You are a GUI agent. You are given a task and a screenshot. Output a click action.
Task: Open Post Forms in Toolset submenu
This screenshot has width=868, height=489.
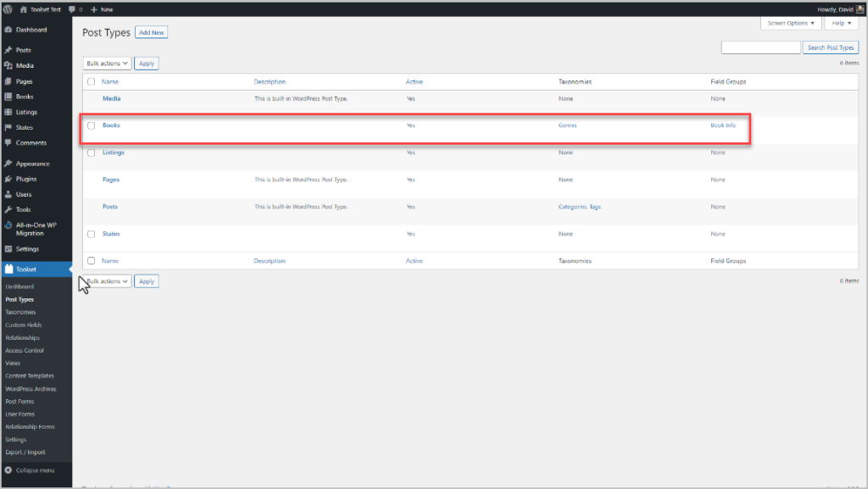click(19, 402)
